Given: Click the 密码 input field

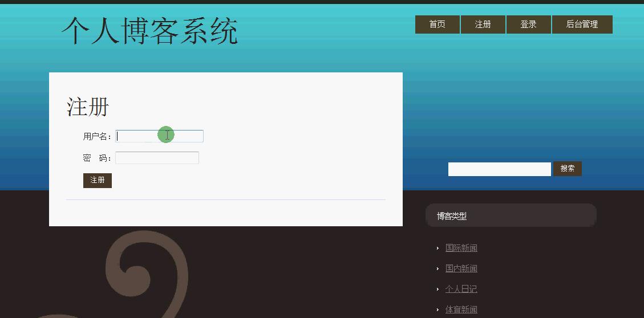Looking at the screenshot, I should point(157,158).
